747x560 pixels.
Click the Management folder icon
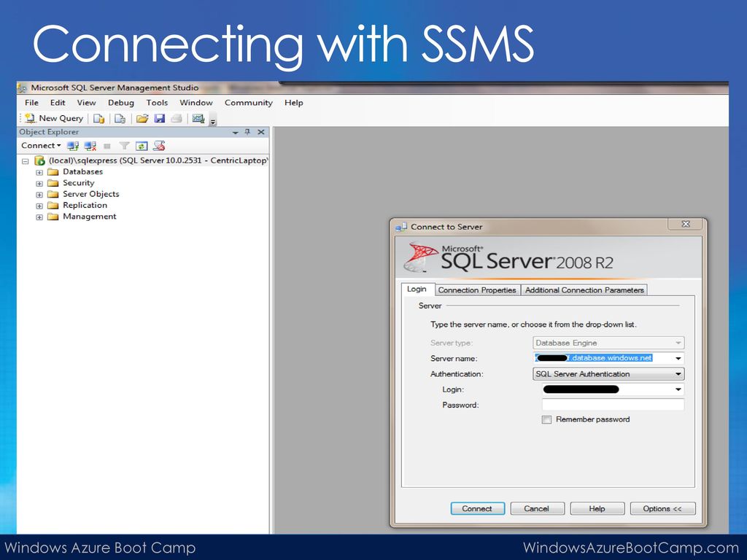tap(53, 217)
